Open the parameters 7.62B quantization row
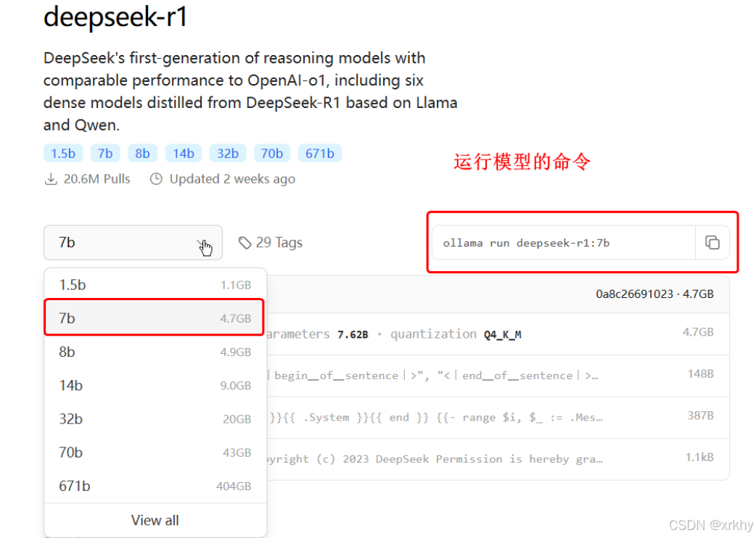The width and height of the screenshot is (756, 538). click(x=498, y=334)
